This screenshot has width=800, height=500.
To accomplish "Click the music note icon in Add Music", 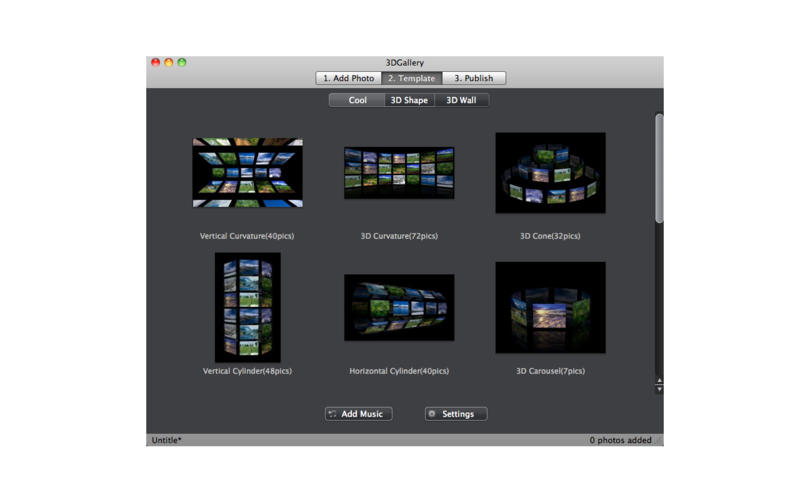I will pos(333,414).
